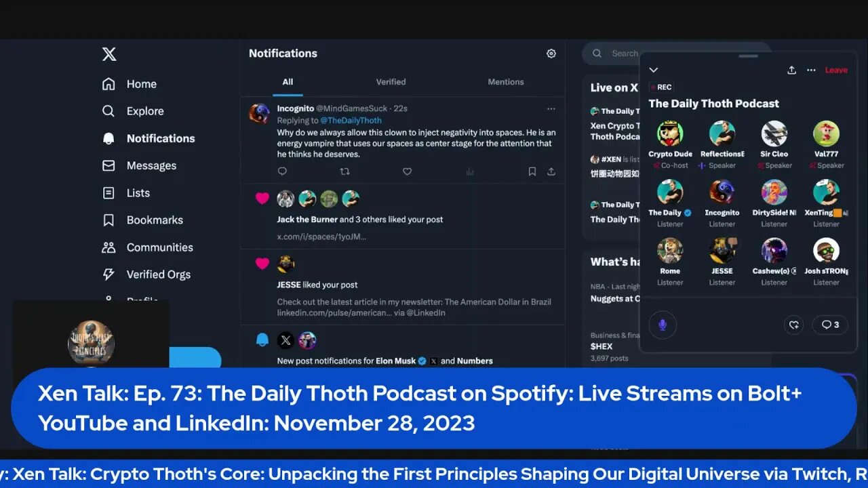
Task: Open Space more options menu
Action: 811,70
